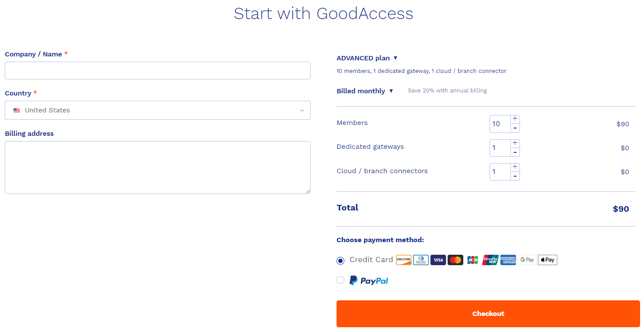Viewport: 644px width, 332px height.
Task: Click the American Express icon
Action: tap(508, 260)
